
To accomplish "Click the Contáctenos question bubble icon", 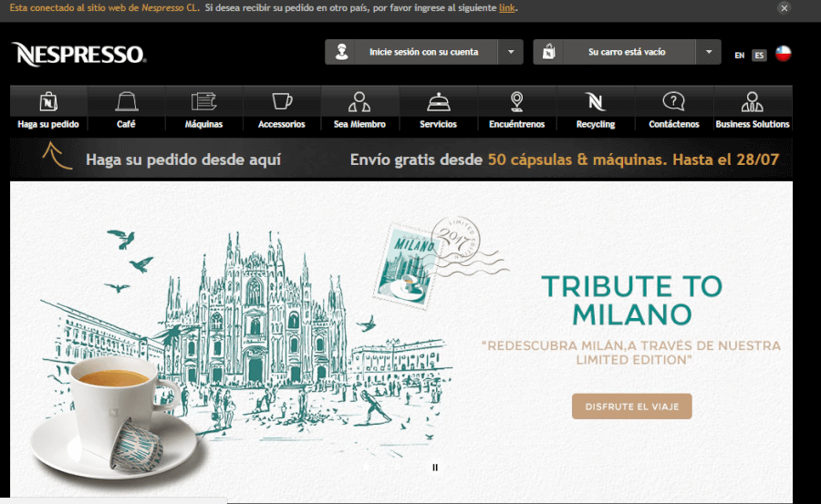I will click(673, 101).
